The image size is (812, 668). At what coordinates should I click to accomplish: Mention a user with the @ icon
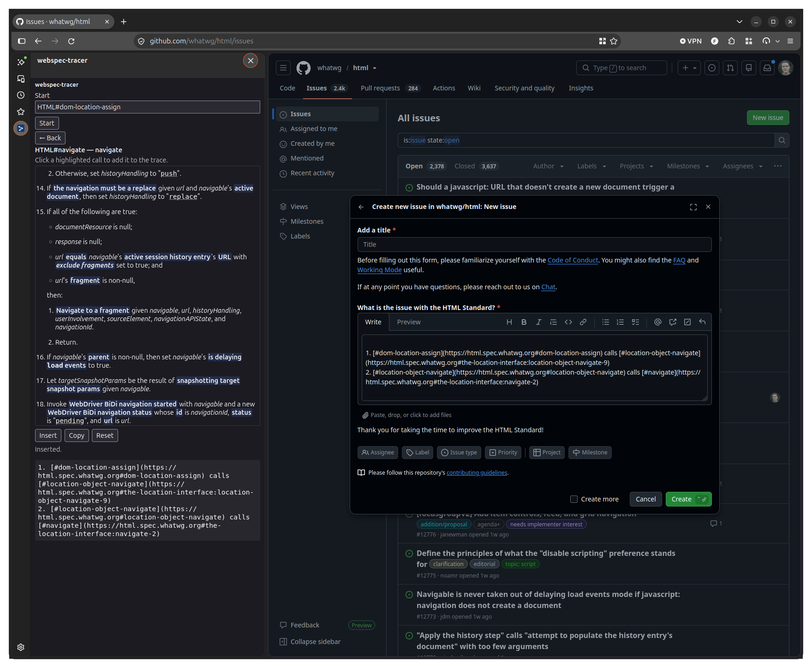coord(658,322)
